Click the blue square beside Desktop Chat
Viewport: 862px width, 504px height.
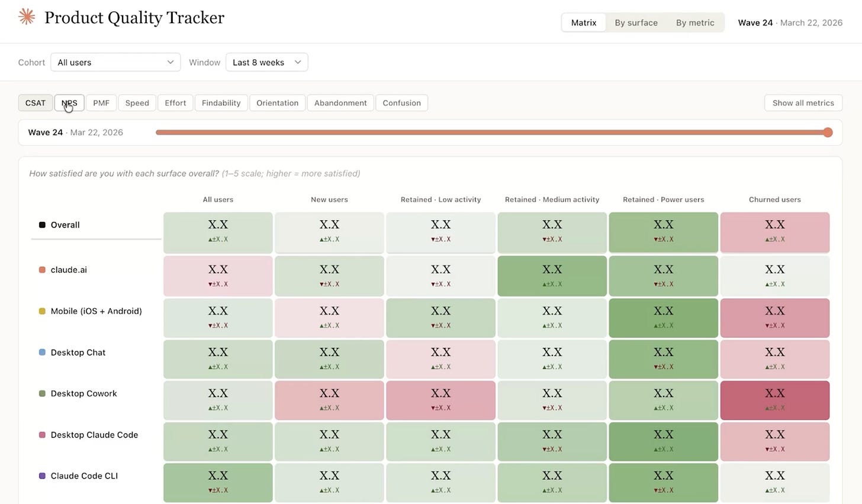click(42, 353)
